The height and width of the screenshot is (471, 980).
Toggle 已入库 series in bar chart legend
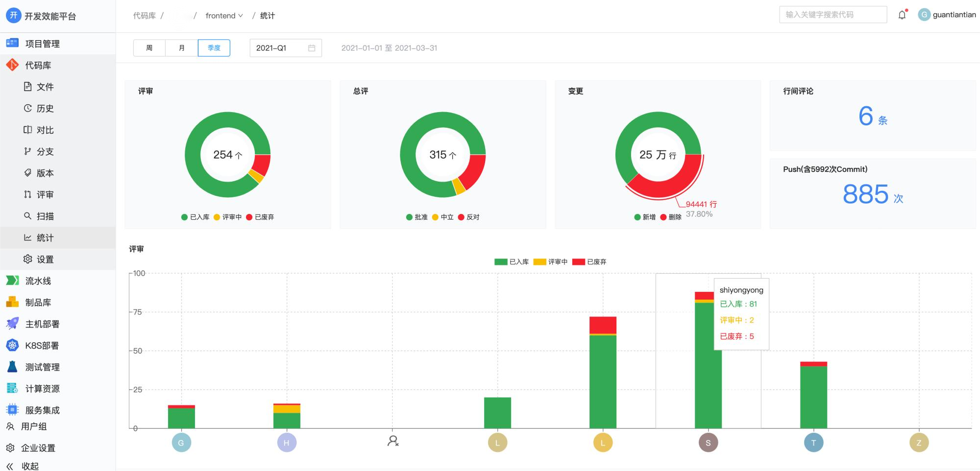pos(512,262)
